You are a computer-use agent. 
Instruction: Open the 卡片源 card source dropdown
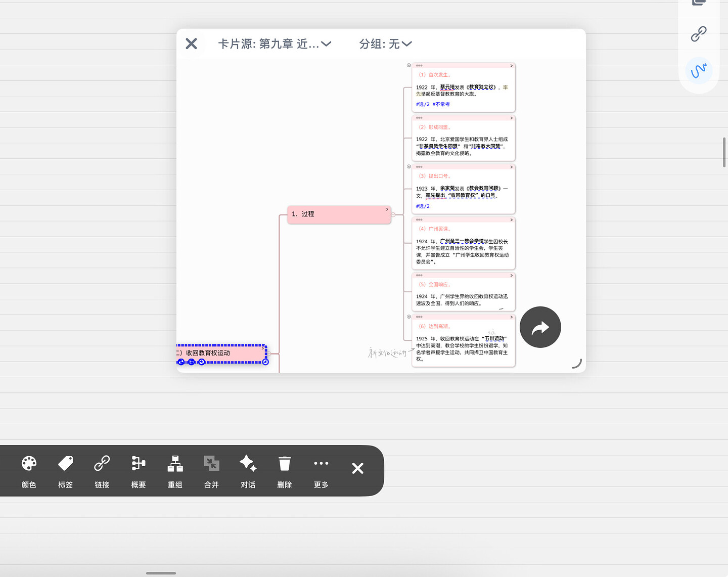(275, 44)
